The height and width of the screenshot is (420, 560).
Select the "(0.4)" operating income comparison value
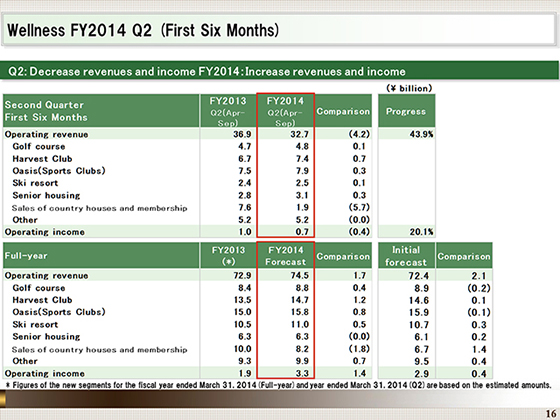point(359,232)
